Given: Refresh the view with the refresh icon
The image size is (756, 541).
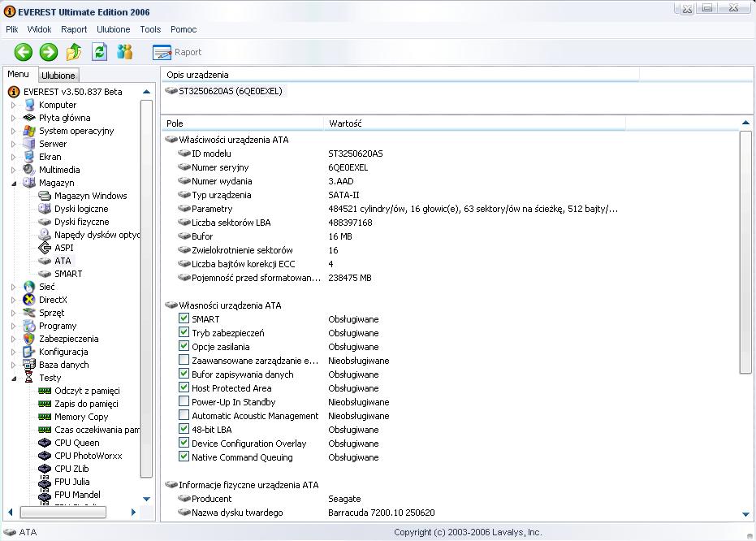Looking at the screenshot, I should tap(99, 52).
